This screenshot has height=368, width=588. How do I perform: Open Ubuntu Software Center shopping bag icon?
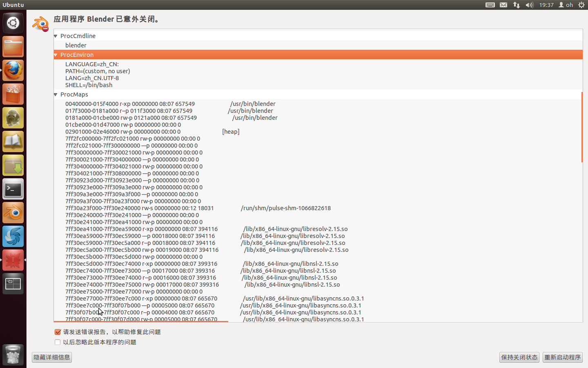[13, 94]
